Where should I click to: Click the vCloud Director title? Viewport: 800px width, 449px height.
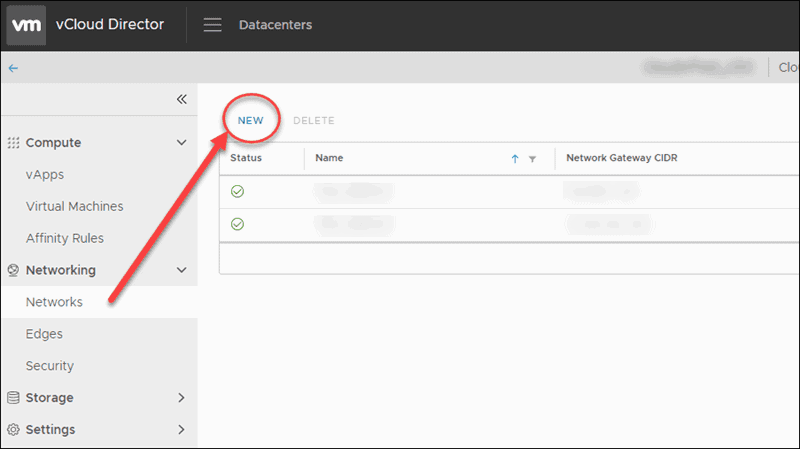(110, 24)
